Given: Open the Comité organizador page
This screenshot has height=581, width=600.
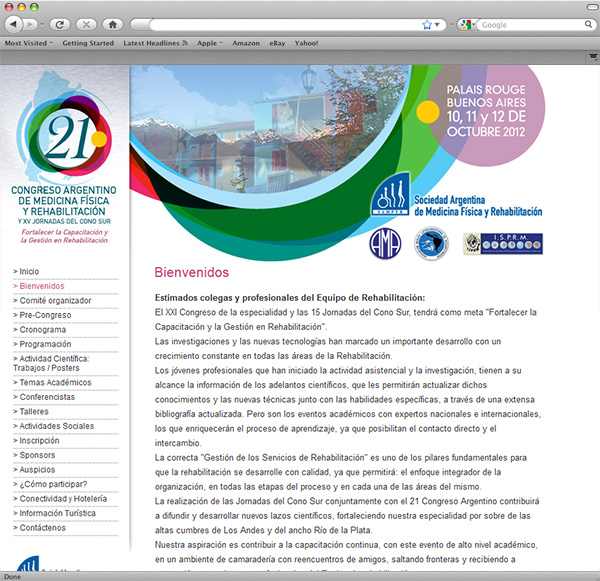Looking at the screenshot, I should [x=55, y=300].
